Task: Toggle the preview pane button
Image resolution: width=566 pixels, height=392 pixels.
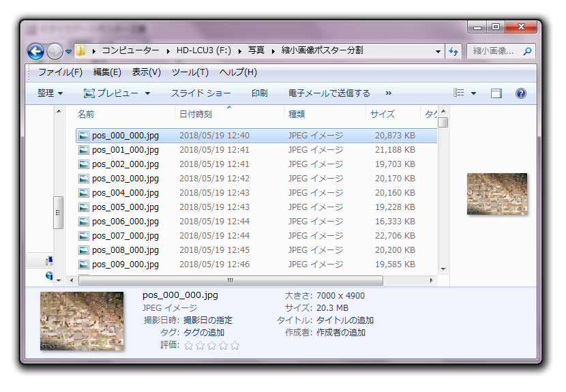Action: (496, 93)
